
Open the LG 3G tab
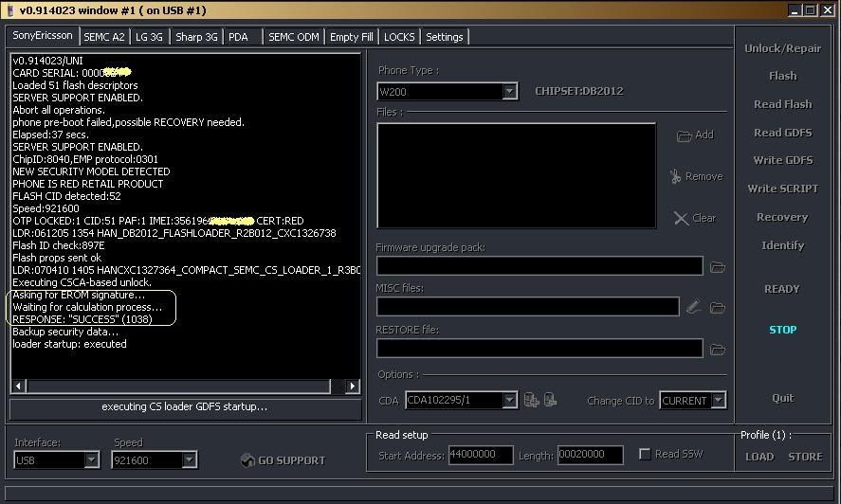click(149, 37)
